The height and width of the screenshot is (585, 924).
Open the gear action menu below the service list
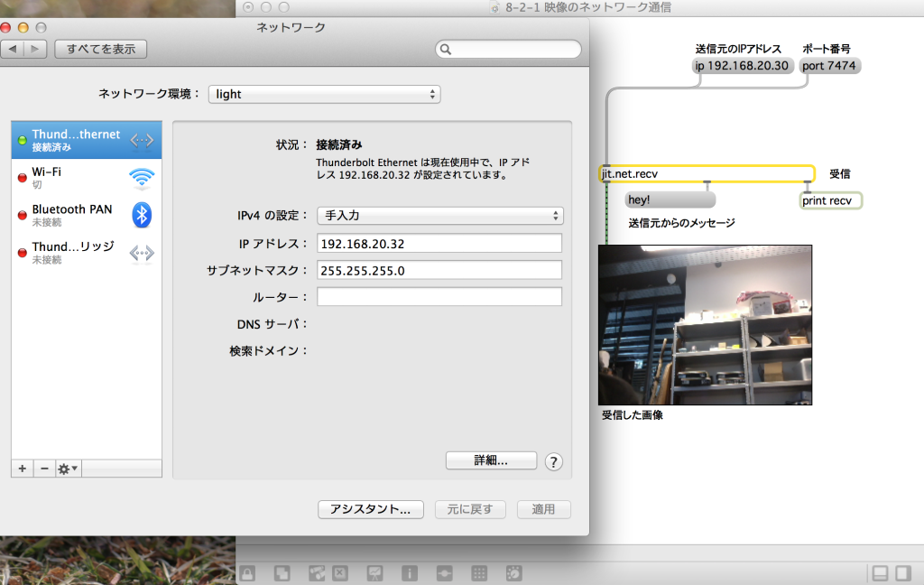coord(65,469)
